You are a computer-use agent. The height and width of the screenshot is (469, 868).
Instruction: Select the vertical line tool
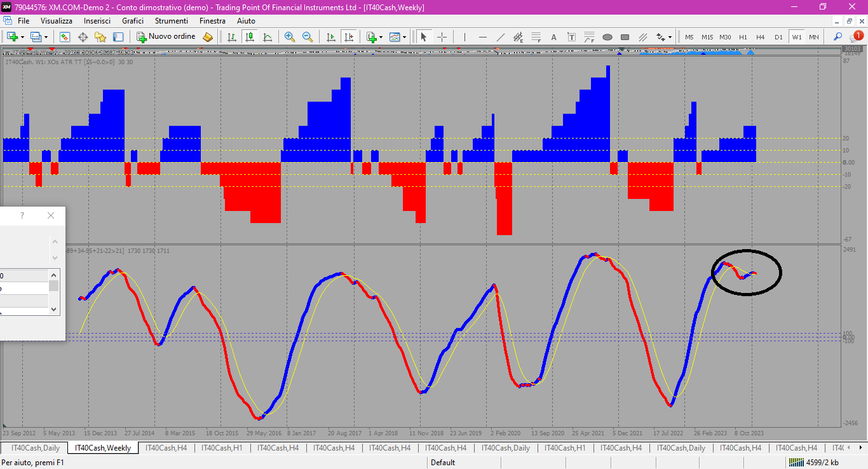(465, 37)
